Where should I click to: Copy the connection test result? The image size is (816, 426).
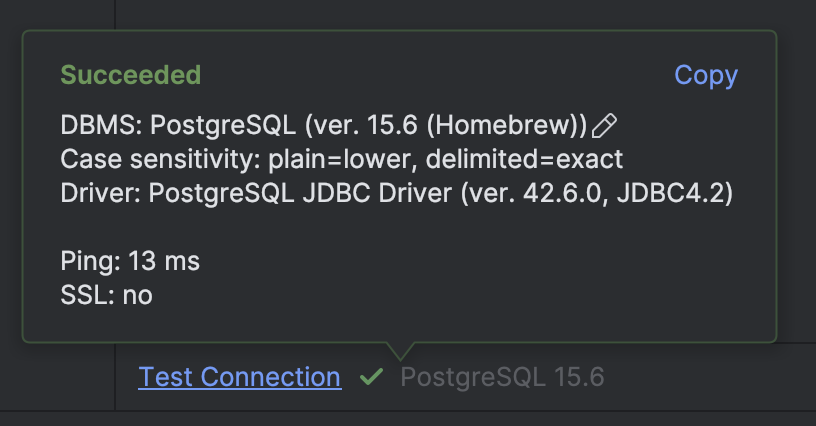pos(706,76)
